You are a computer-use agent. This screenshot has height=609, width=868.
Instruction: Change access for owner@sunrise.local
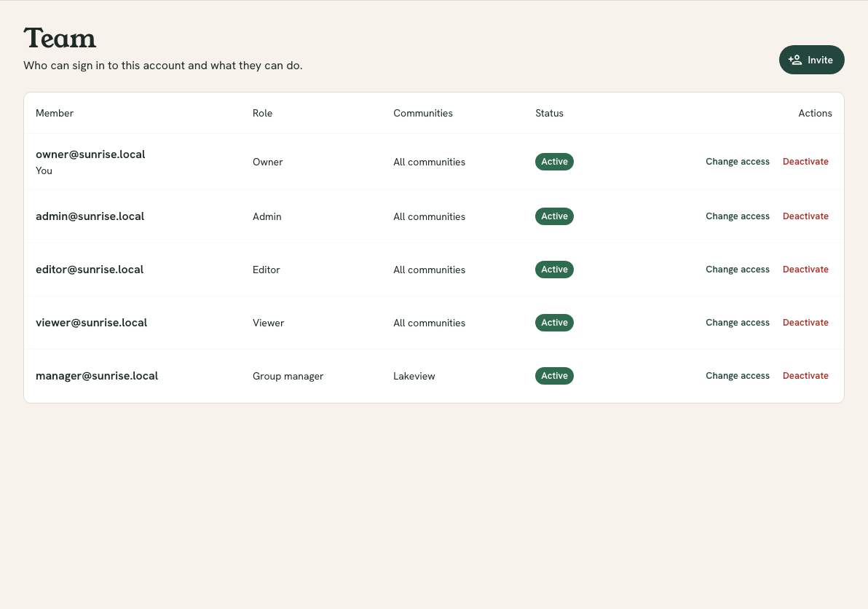pyautogui.click(x=738, y=162)
